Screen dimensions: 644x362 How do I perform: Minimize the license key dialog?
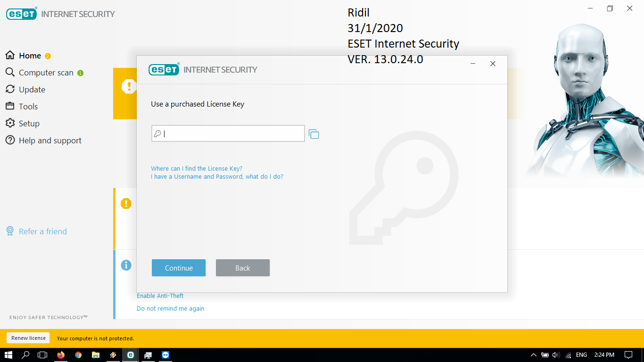(473, 64)
